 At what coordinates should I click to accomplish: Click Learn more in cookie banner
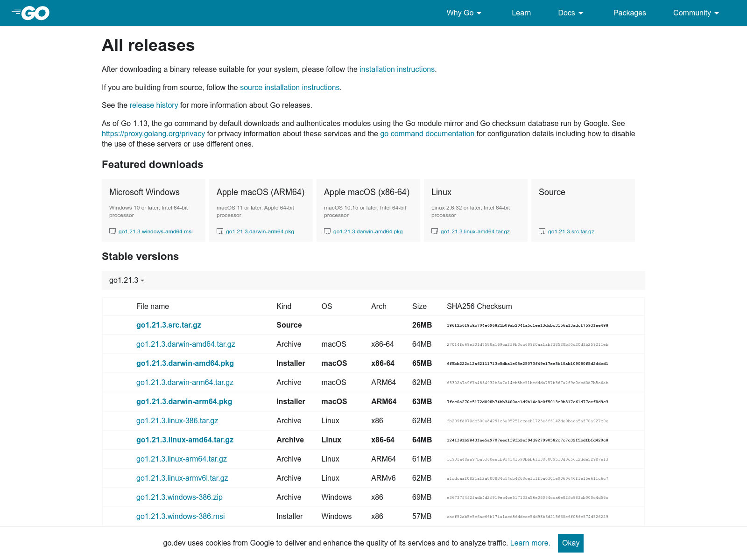coord(530,543)
